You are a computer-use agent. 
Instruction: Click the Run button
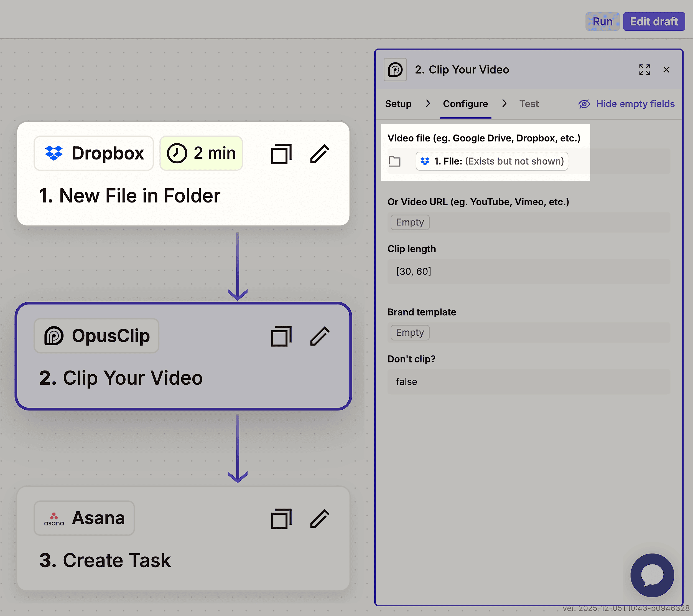pyautogui.click(x=602, y=21)
